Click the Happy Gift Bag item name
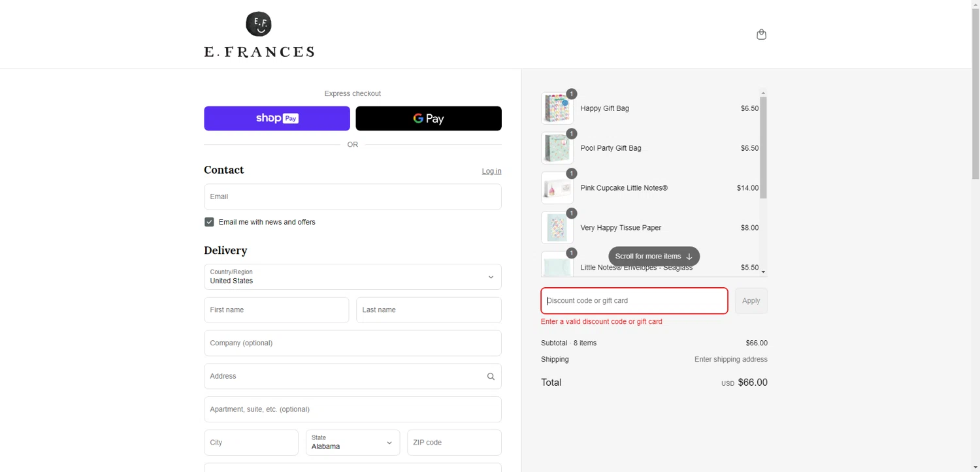 605,108
